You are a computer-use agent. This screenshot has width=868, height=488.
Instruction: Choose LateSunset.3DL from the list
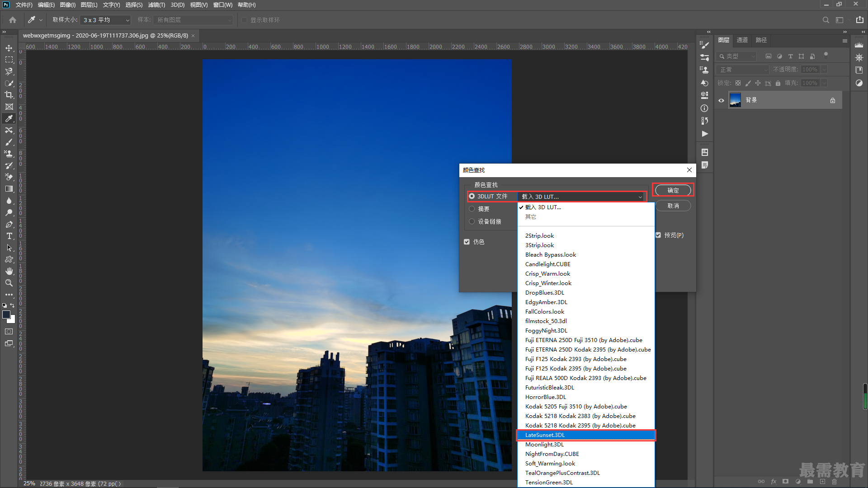(x=586, y=435)
